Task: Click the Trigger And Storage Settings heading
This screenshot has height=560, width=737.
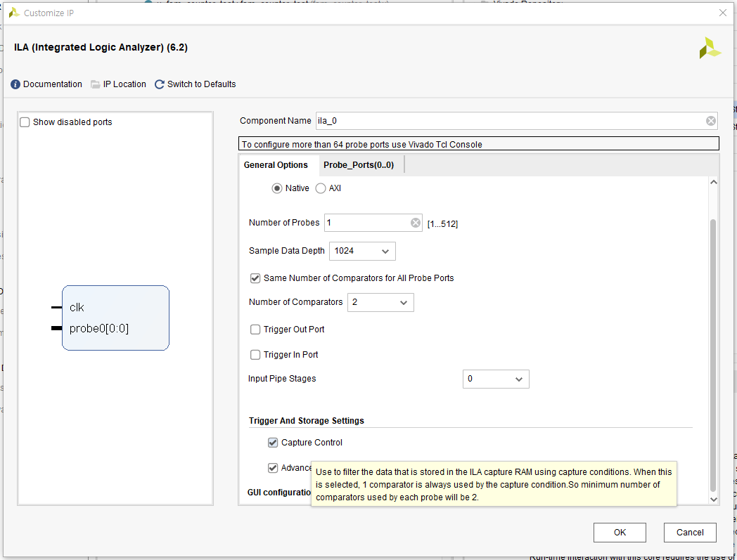Action: 307,420
